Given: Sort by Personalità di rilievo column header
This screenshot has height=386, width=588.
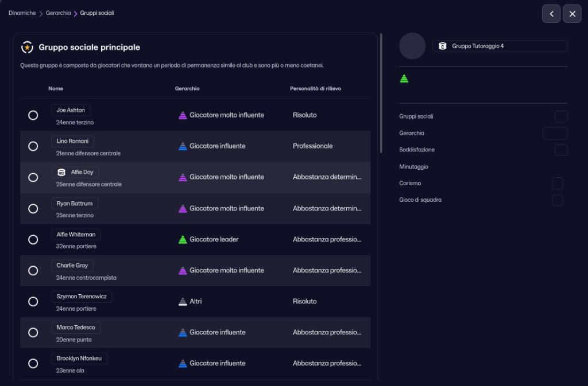Looking at the screenshot, I should click(x=316, y=88).
